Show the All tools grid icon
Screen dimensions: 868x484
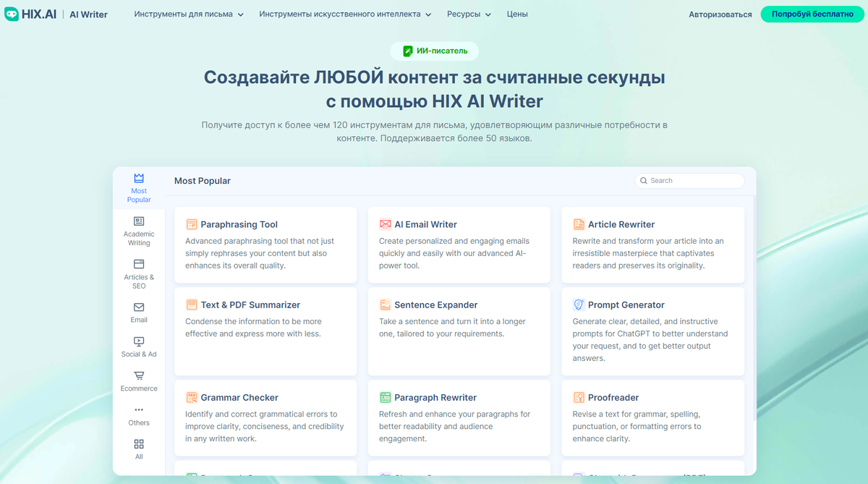coord(139,444)
